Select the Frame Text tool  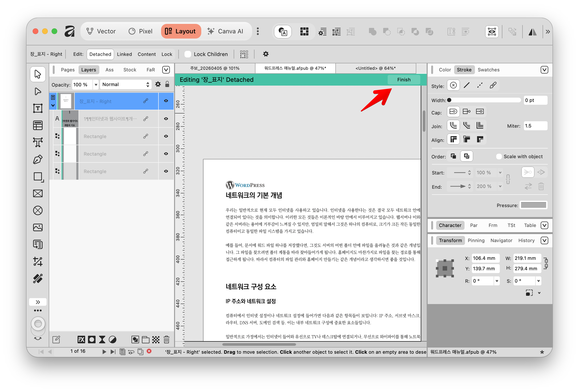[x=38, y=108]
